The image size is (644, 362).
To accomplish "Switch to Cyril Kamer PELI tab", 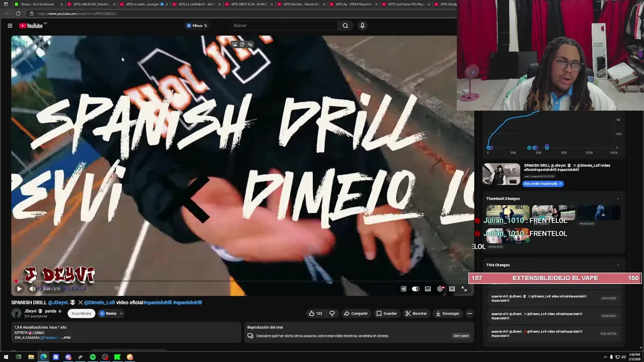I will (406, 4).
